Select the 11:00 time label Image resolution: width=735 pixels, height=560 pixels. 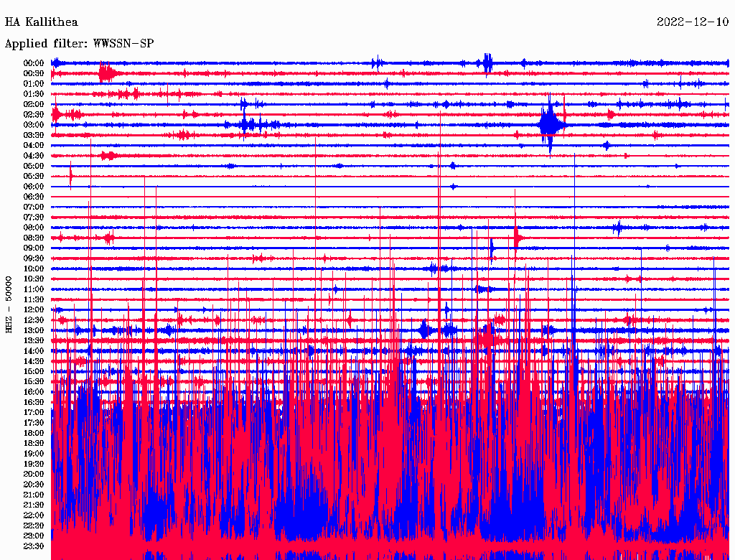(34, 289)
